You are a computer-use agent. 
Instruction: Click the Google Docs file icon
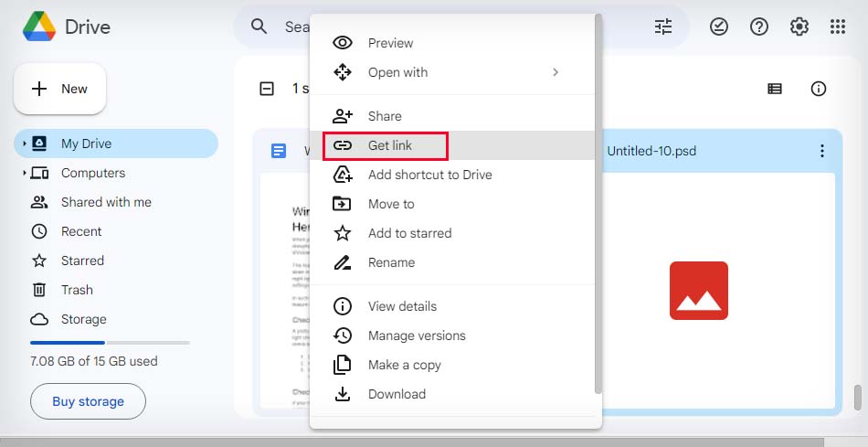point(279,151)
